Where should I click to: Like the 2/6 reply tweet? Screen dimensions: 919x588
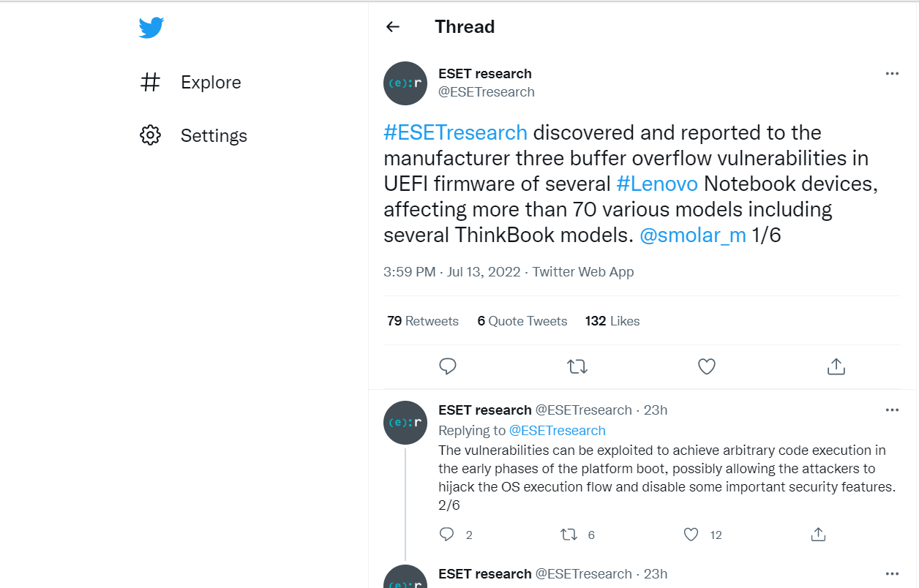point(691,535)
